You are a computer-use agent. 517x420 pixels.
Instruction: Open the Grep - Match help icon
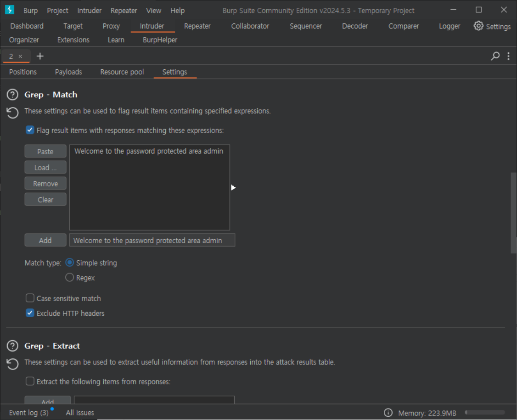point(12,95)
